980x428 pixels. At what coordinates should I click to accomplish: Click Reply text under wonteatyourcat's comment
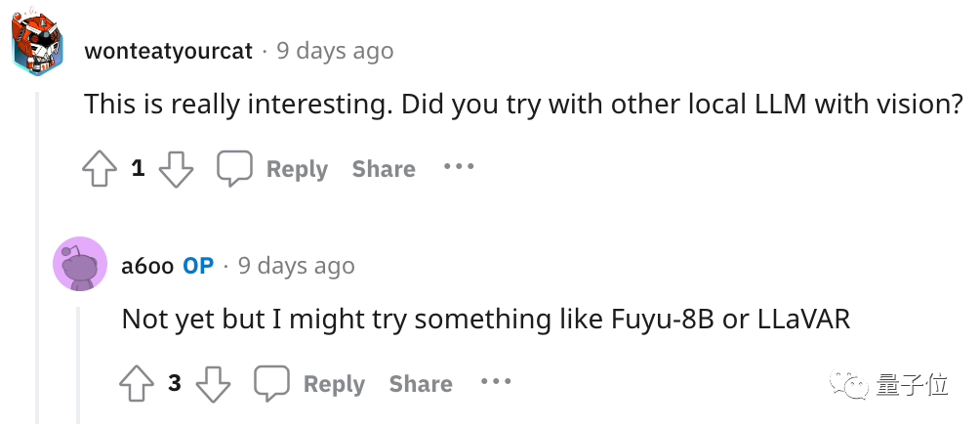click(x=298, y=169)
